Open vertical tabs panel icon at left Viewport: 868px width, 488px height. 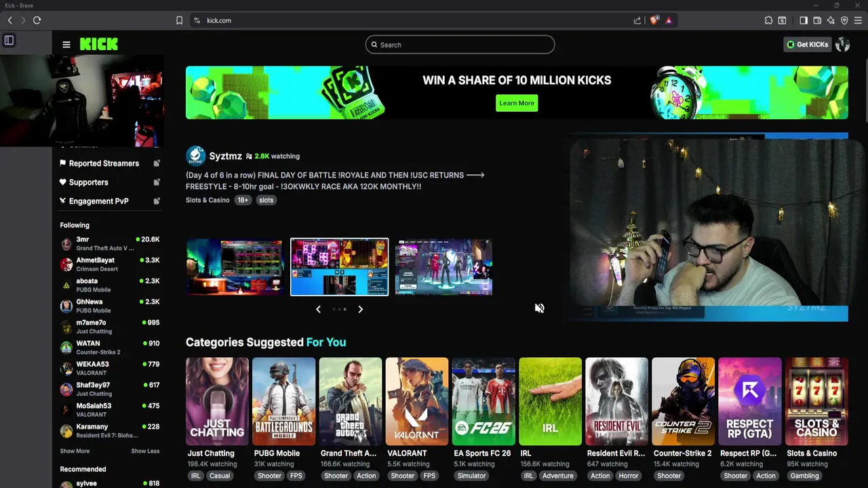pos(9,41)
